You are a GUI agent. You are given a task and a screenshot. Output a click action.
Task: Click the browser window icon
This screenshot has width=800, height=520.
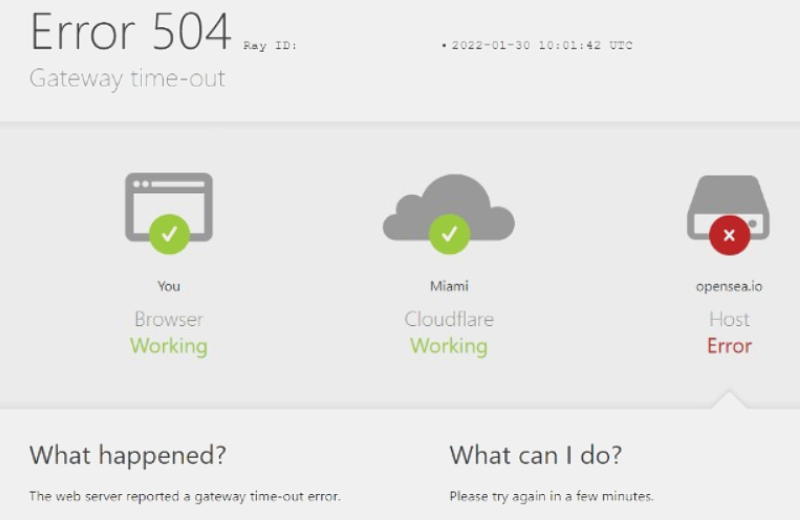[x=169, y=207]
